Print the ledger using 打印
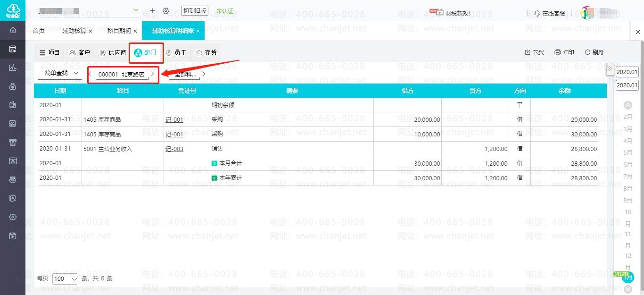 click(x=564, y=52)
